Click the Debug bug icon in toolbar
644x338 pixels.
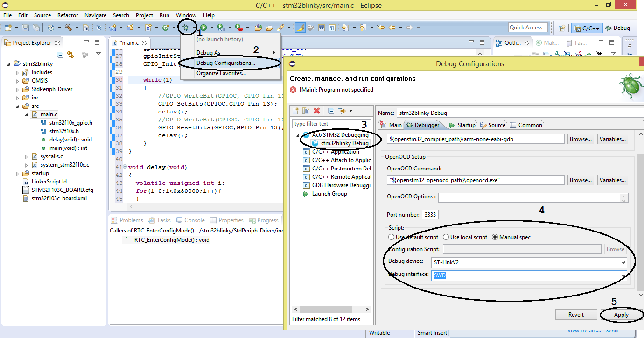tap(186, 28)
